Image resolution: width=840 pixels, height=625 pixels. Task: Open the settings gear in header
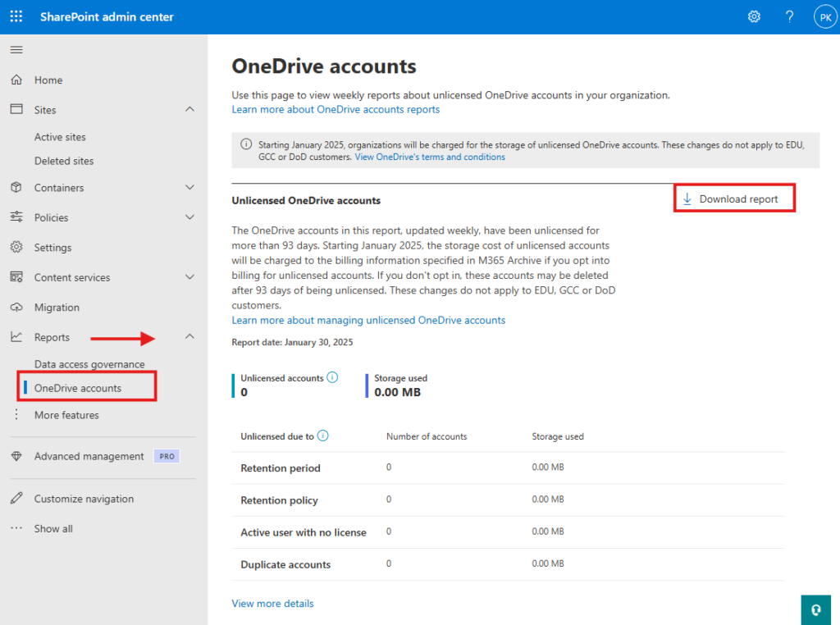coord(754,16)
